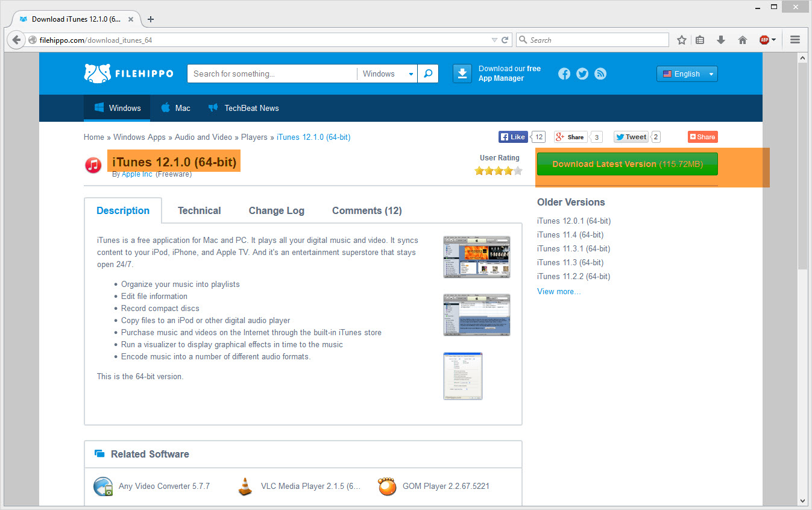Open the RSS feed icon
The image size is (812, 510).
(600, 74)
